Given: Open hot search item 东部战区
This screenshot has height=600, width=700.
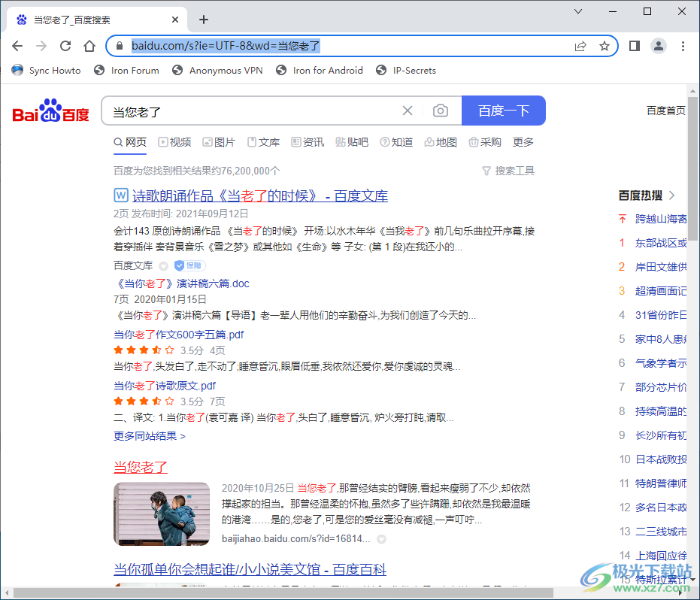Looking at the screenshot, I should click(661, 244).
